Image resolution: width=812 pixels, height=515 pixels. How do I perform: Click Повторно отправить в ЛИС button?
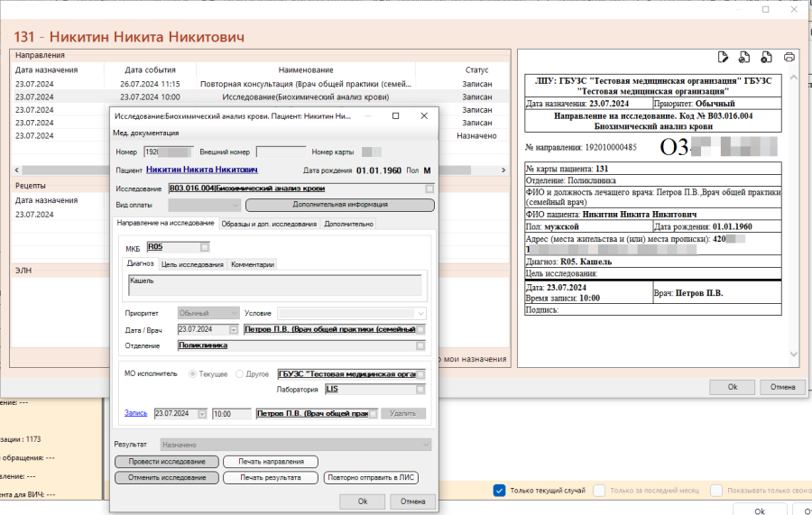[371, 478]
